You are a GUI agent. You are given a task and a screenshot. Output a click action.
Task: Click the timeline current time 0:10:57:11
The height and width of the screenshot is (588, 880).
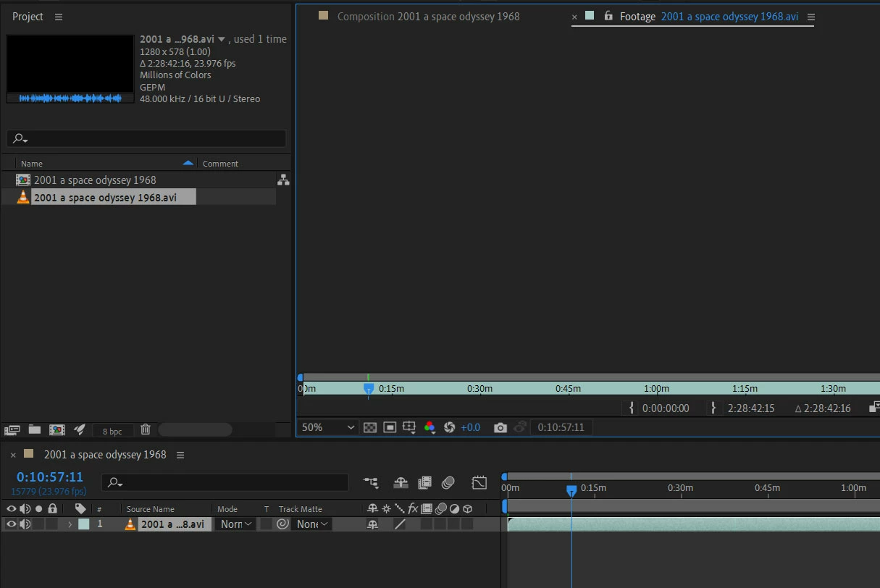coord(50,477)
